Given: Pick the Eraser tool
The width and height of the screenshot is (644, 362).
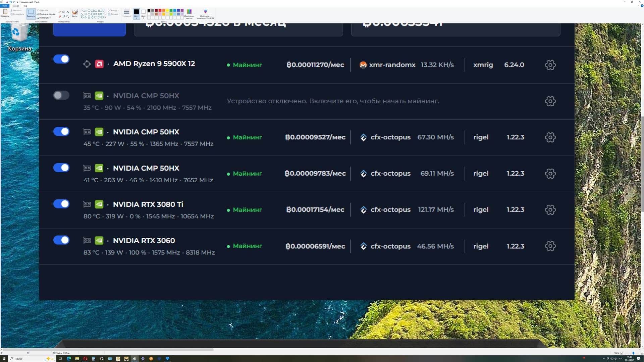Looking at the screenshot, I should (x=60, y=16).
